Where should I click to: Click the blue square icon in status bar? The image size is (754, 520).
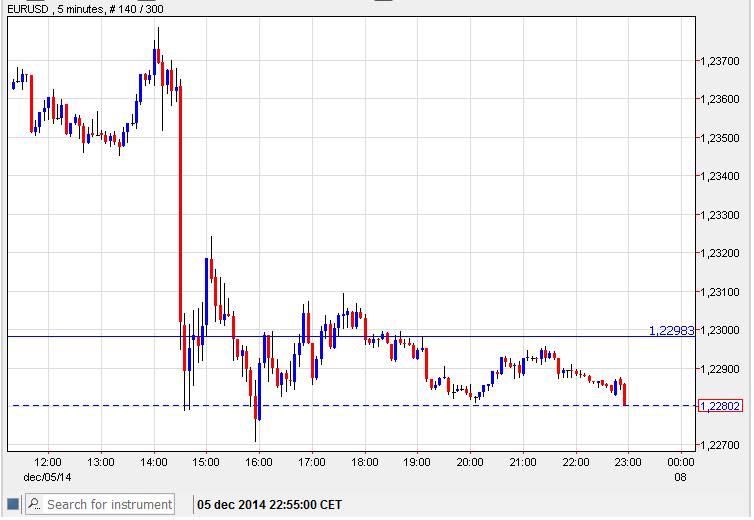click(13, 504)
